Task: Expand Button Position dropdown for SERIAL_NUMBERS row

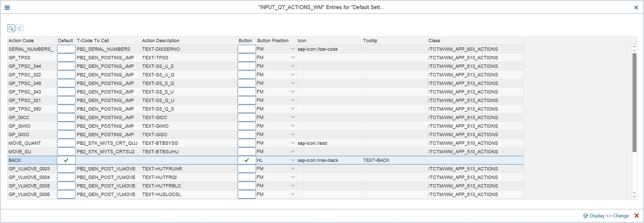Action: pos(293,49)
